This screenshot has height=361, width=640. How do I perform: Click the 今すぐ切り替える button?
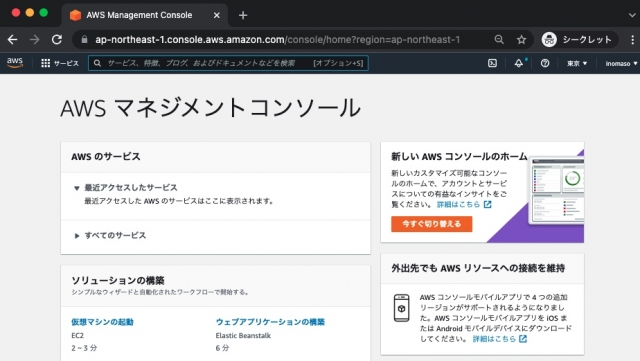tap(431, 224)
